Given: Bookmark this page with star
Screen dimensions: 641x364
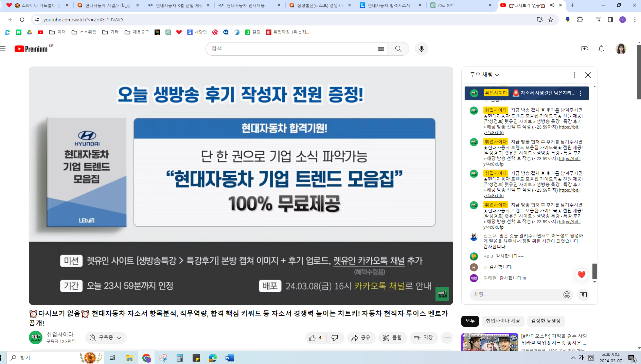Looking at the screenshot, I should click(x=551, y=20).
